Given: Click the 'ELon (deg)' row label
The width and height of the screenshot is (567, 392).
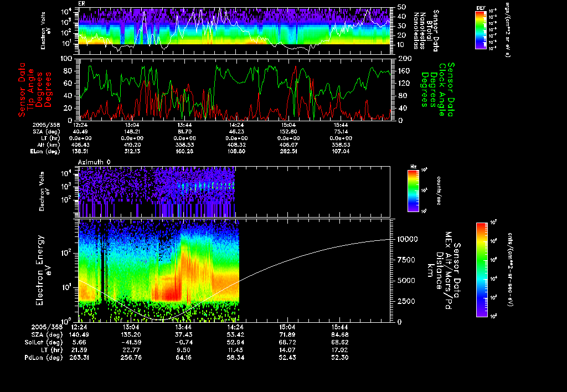Looking at the screenshot, I should 45,152.
